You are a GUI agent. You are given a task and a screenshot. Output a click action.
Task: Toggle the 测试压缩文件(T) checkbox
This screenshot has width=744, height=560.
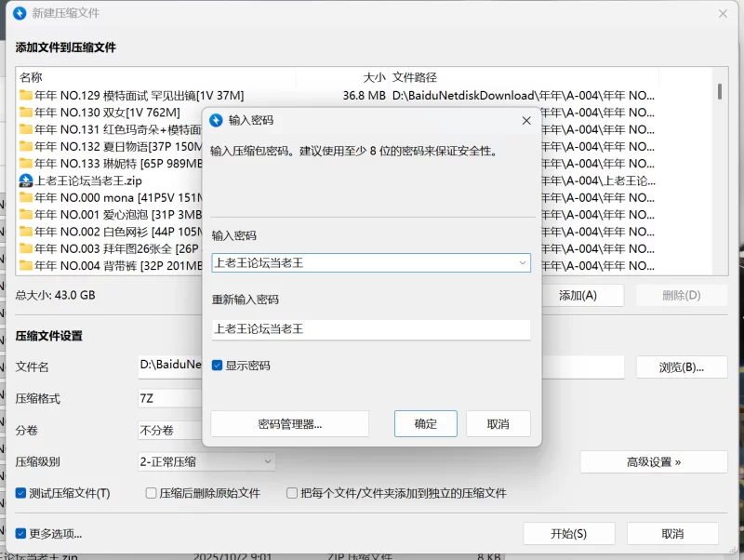[x=21, y=493]
